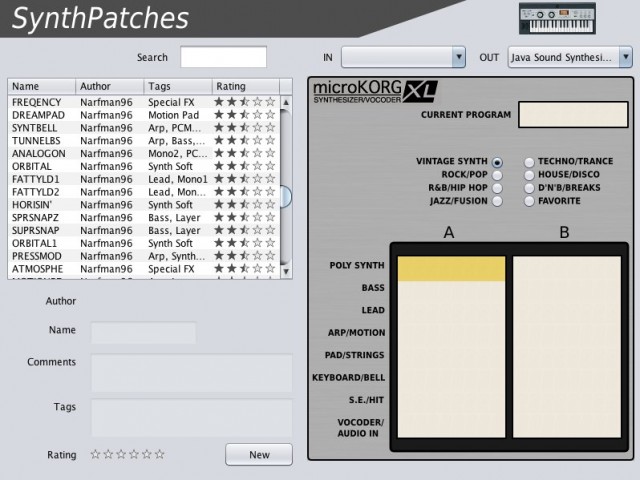The height and width of the screenshot is (480, 640).
Task: Click the microKORG XL logo
Action: click(374, 93)
